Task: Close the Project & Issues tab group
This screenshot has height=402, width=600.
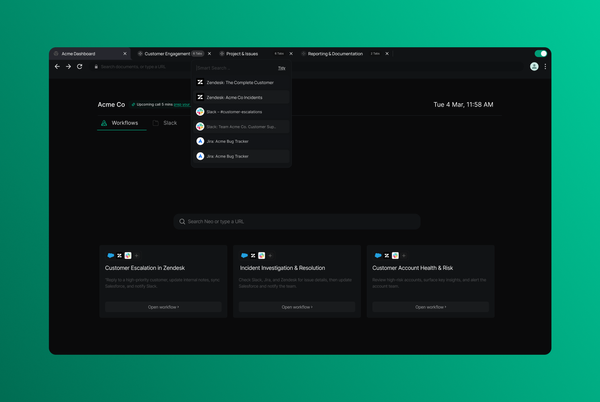Action: click(291, 54)
